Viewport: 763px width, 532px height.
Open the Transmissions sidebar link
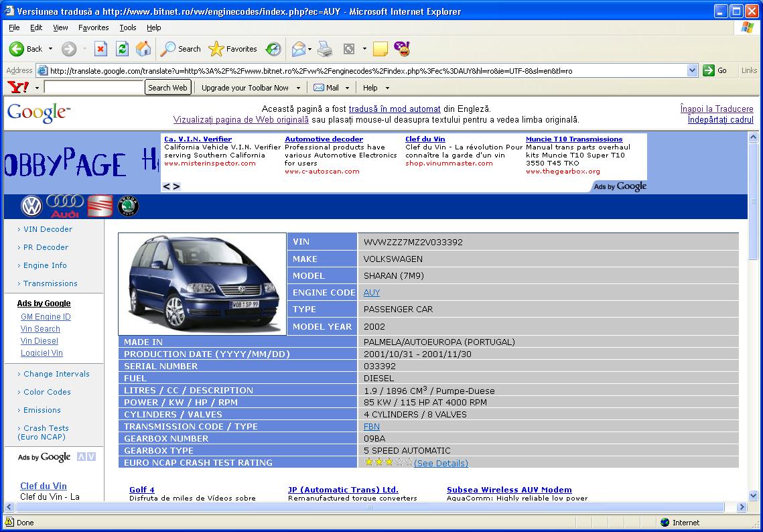(50, 283)
